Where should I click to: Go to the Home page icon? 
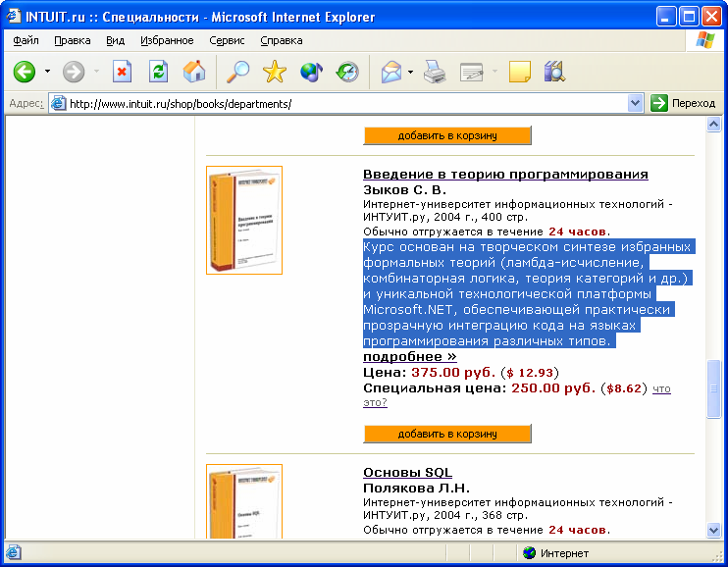coord(194,72)
